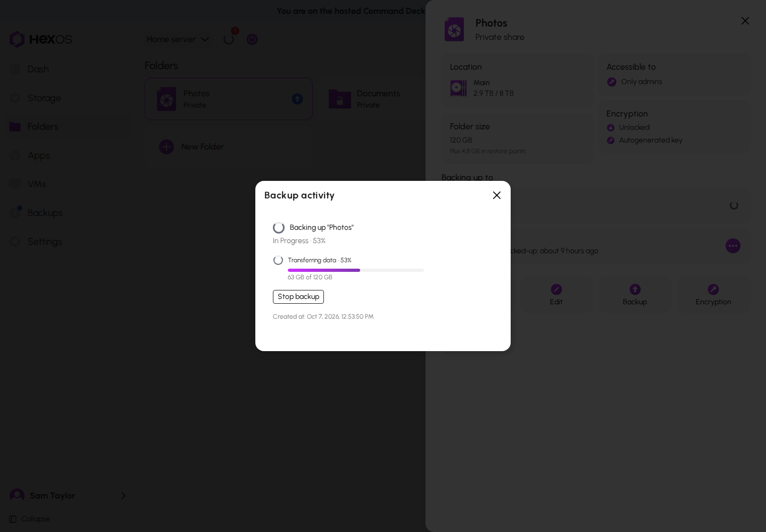Screen dimensions: 766x532
Task: Click the purple power icon in header
Action: click(252, 39)
